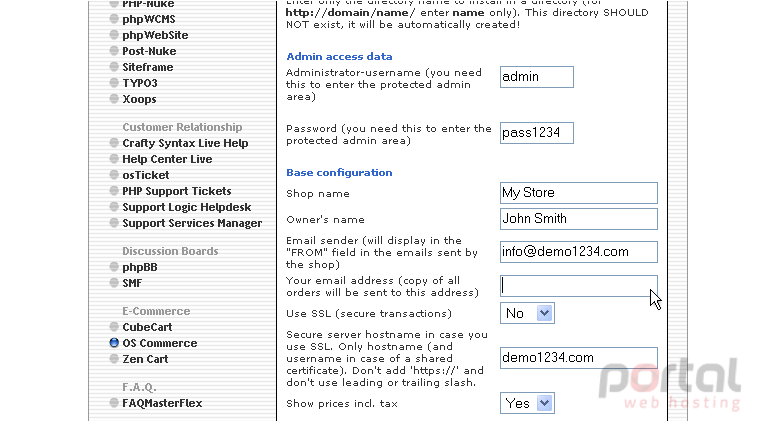This screenshot has width=776, height=422.
Task: Open the Use SSL dropdown
Action: point(527,313)
